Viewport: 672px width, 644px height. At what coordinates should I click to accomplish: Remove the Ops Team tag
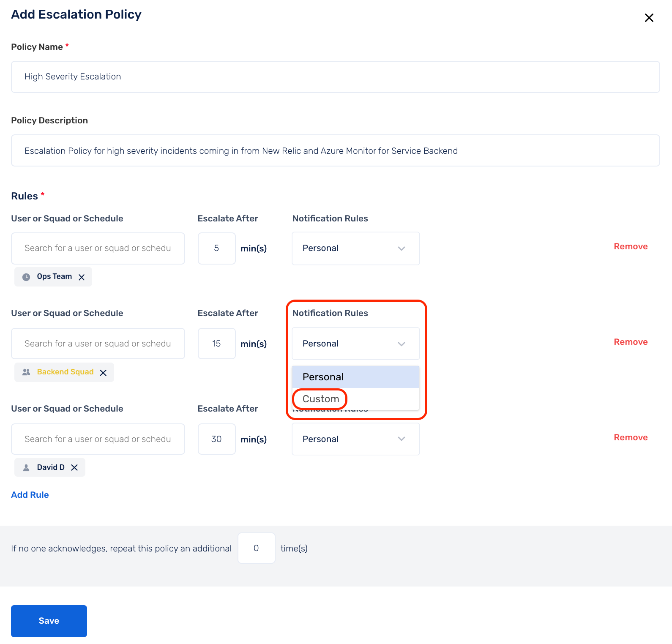(82, 277)
